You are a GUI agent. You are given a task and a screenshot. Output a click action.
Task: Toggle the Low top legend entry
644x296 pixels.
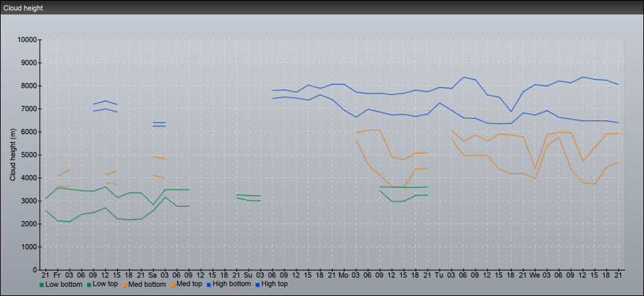[103, 284]
